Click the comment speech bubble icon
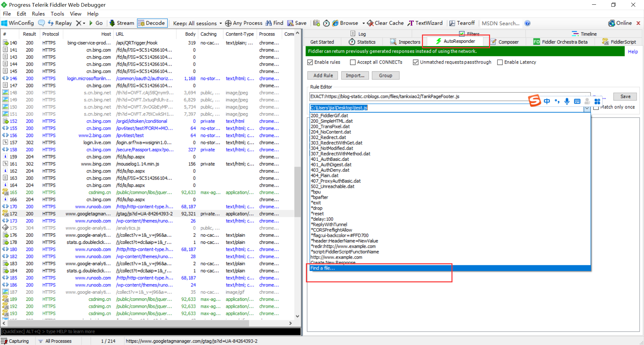 click(x=42, y=23)
